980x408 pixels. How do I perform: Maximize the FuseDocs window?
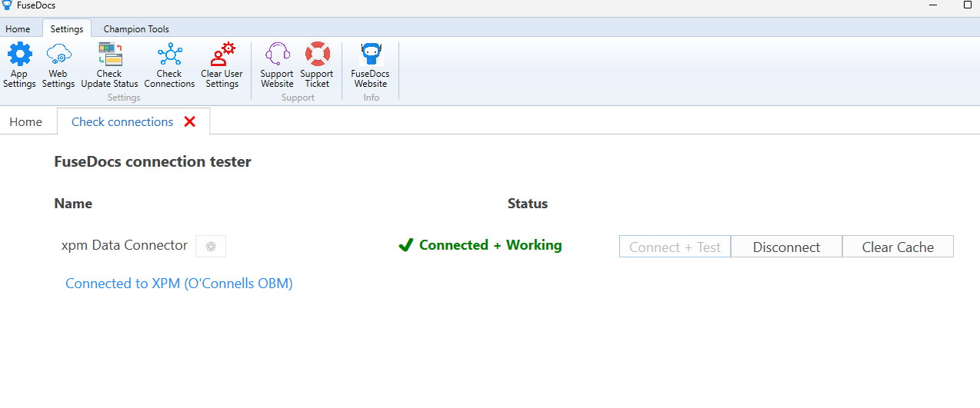pos(967,5)
